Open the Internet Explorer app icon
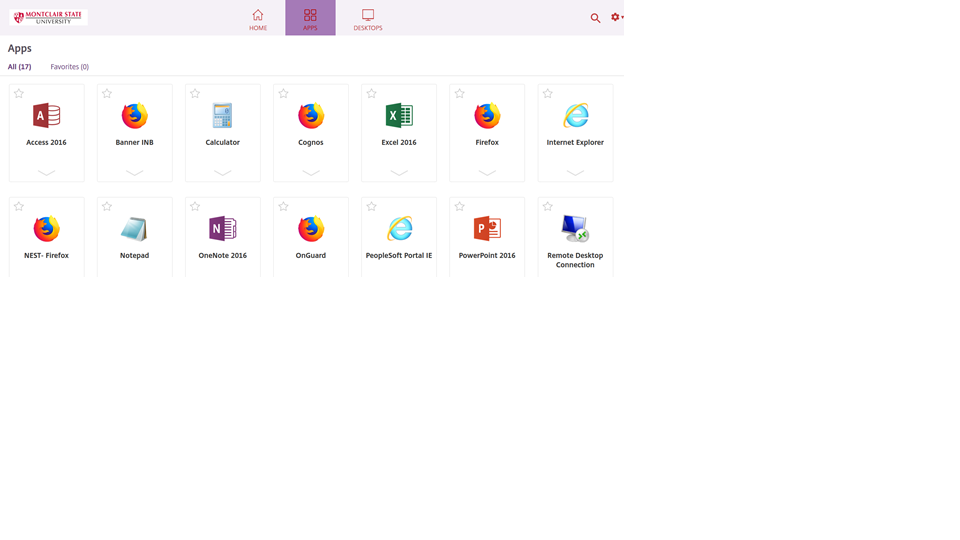Image resolution: width=960 pixels, height=540 pixels. (575, 116)
